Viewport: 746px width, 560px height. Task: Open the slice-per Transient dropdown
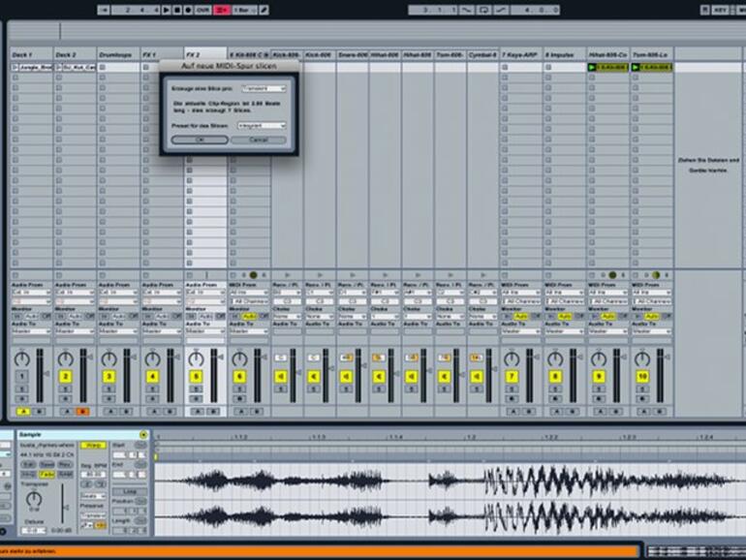tap(263, 88)
